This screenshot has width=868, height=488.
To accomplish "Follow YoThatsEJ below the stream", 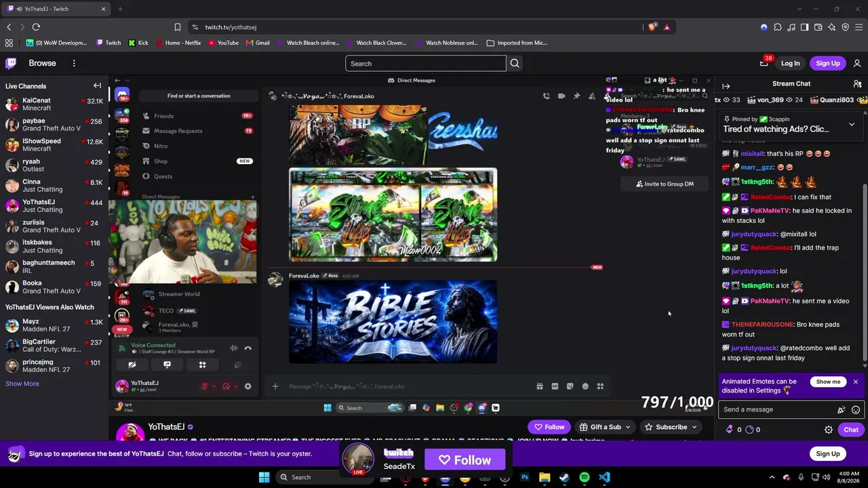I will pos(549,427).
